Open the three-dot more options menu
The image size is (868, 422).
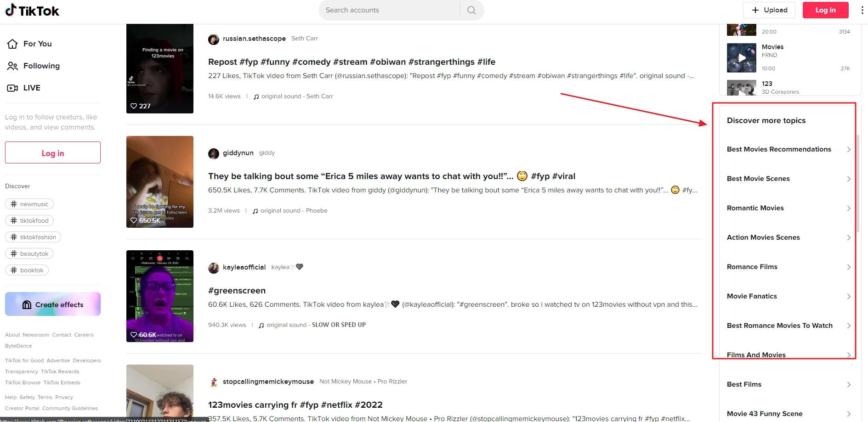(x=862, y=10)
